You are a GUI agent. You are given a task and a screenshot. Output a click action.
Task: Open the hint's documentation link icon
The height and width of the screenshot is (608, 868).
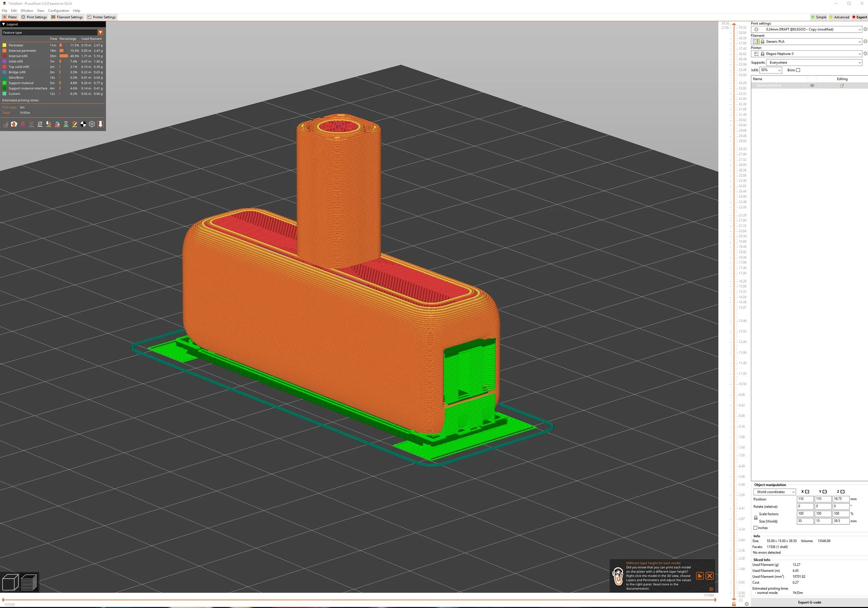point(700,575)
